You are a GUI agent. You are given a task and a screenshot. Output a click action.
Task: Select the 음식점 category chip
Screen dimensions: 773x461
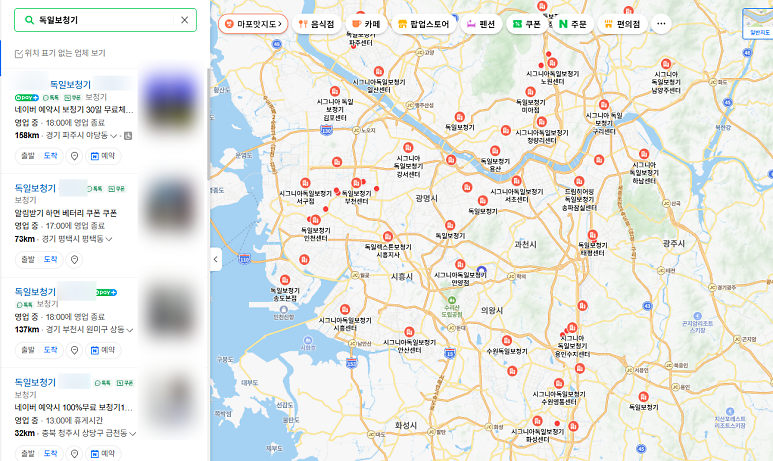pyautogui.click(x=316, y=24)
